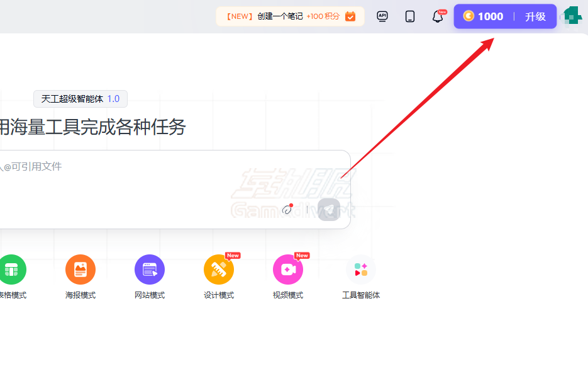This screenshot has height=386, width=588.
Task: Click the send paper-plane button
Action: point(328,210)
